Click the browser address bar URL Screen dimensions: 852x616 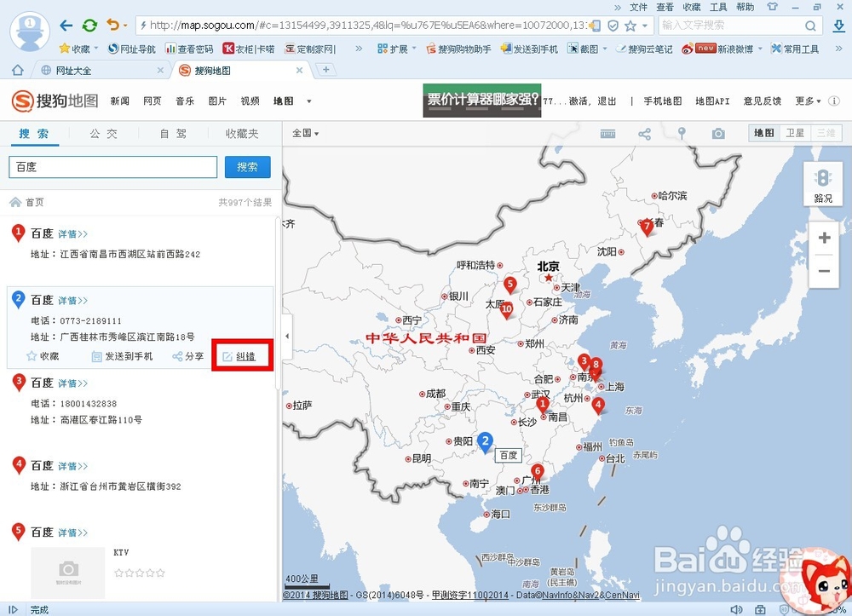click(x=367, y=26)
